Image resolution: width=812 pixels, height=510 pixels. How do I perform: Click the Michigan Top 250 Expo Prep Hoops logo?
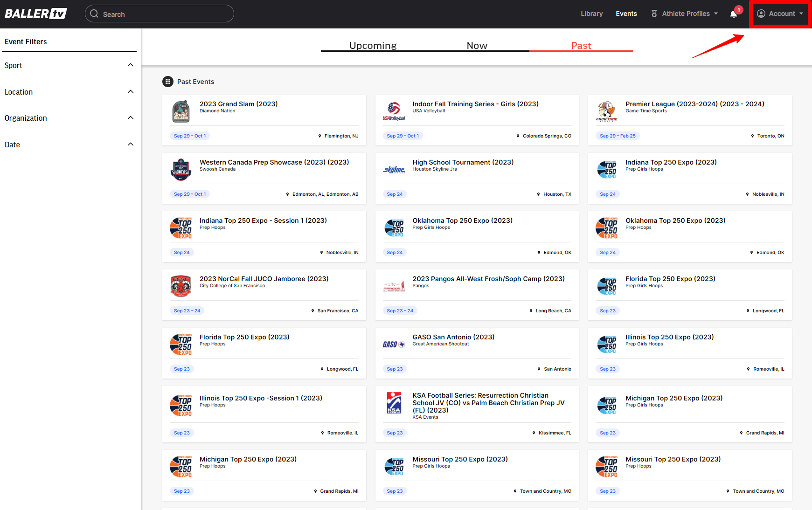[181, 467]
